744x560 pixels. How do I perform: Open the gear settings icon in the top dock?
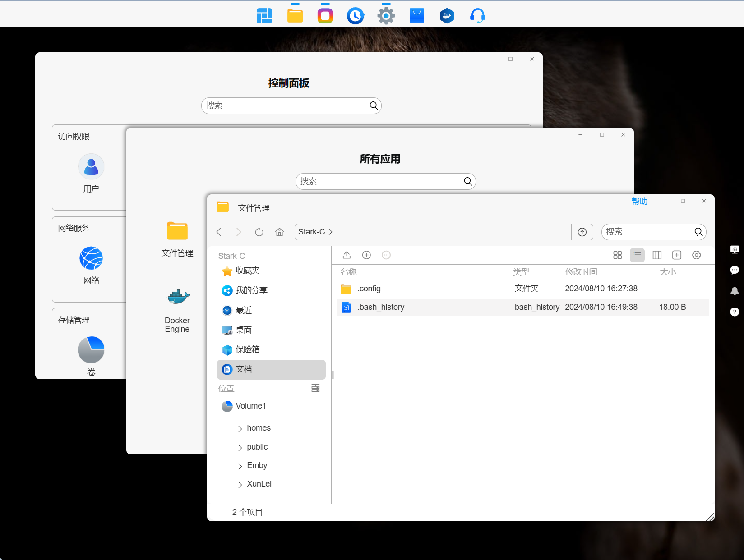pyautogui.click(x=386, y=16)
